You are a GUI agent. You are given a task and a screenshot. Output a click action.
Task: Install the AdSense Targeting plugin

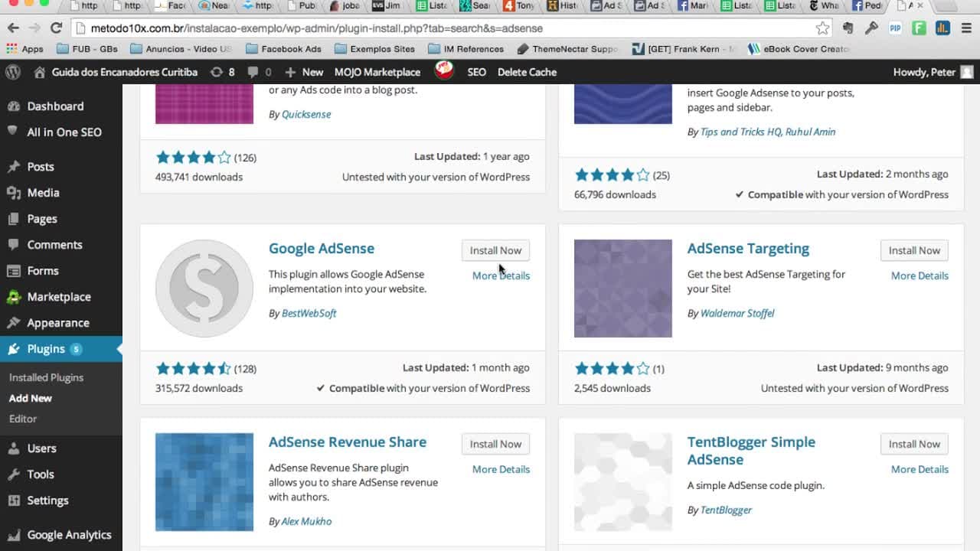914,250
